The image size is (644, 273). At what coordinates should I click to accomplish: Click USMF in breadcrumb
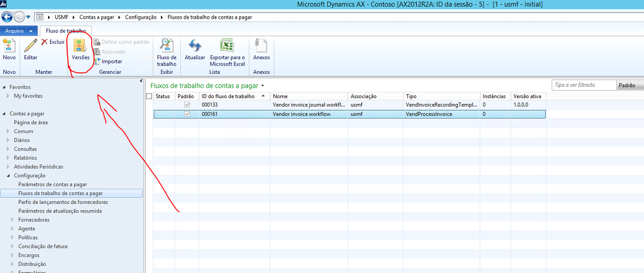click(61, 17)
